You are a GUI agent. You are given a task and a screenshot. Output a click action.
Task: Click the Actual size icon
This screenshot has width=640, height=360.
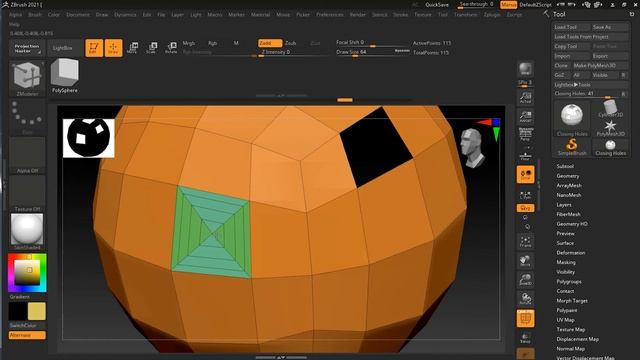(525, 97)
